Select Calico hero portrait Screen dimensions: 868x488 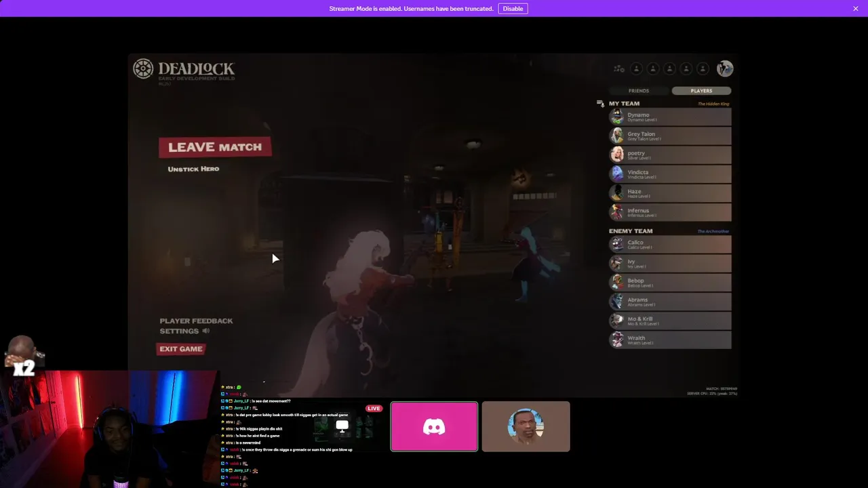point(617,244)
